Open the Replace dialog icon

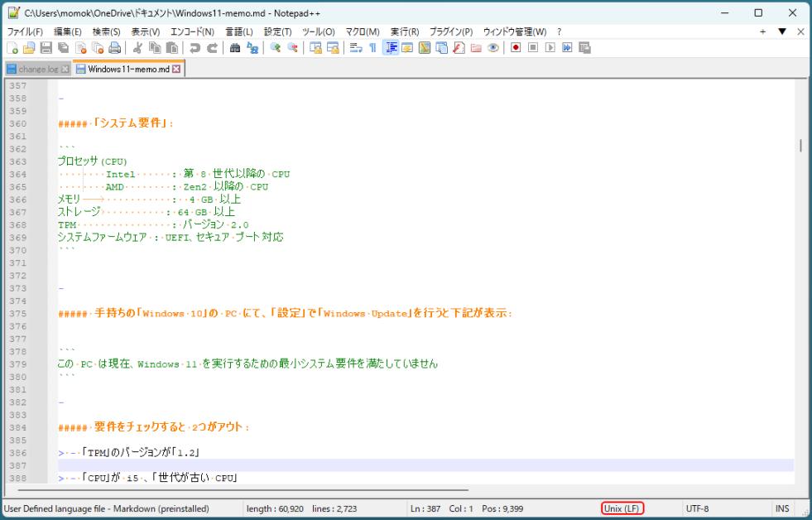point(252,48)
